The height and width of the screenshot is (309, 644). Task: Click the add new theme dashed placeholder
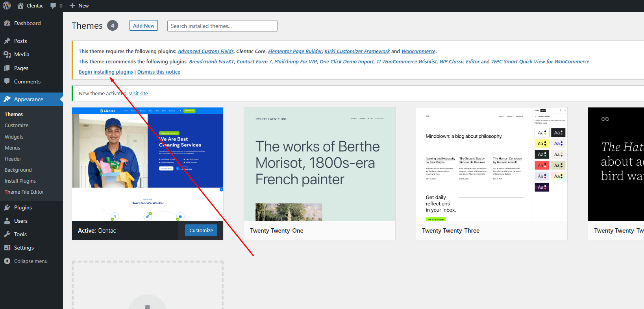[x=148, y=285]
